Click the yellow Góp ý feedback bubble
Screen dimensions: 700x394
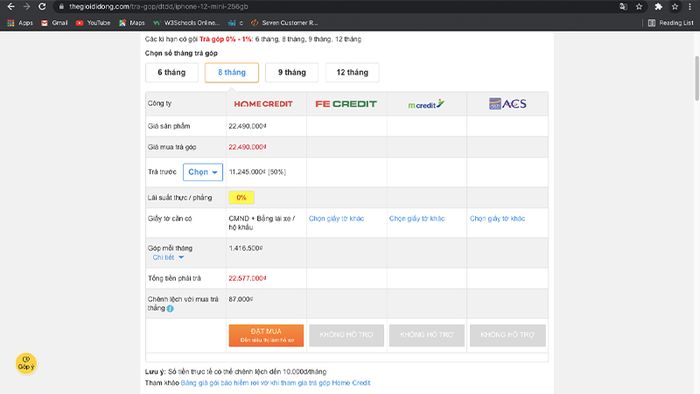point(26,363)
